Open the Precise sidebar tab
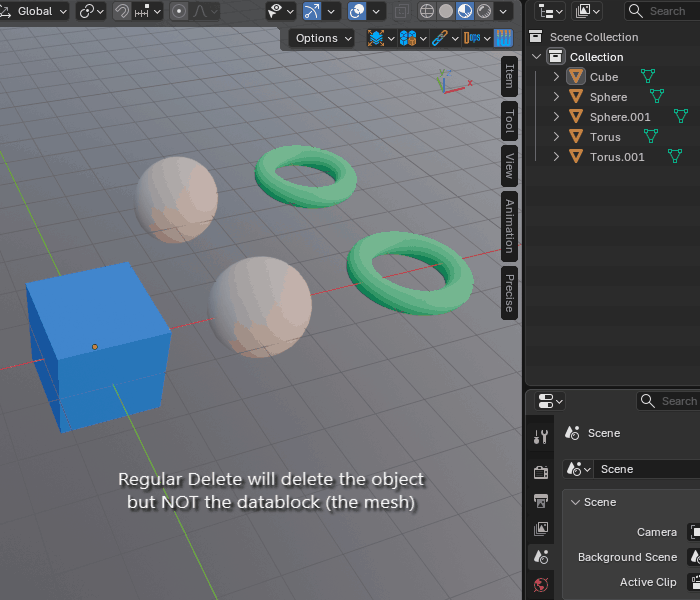 tap(509, 293)
